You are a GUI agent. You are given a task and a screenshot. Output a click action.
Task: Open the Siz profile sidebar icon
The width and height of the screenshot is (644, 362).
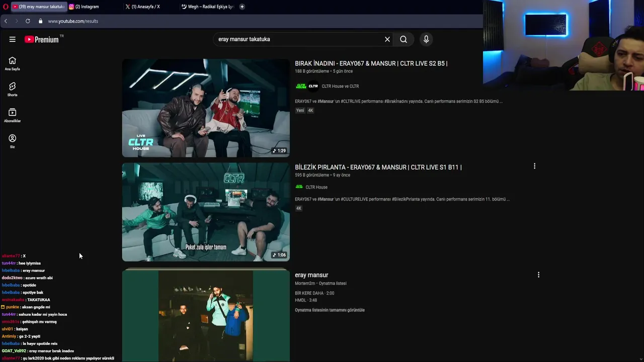12,141
